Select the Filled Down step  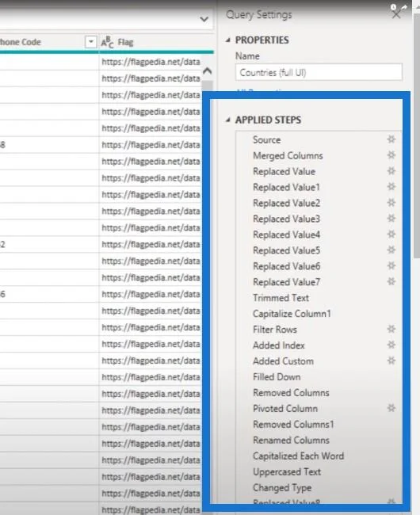tap(277, 376)
